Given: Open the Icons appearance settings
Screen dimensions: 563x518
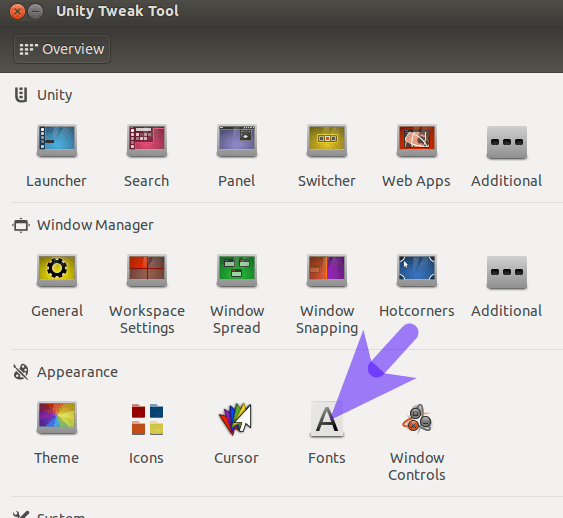Looking at the screenshot, I should (x=147, y=419).
